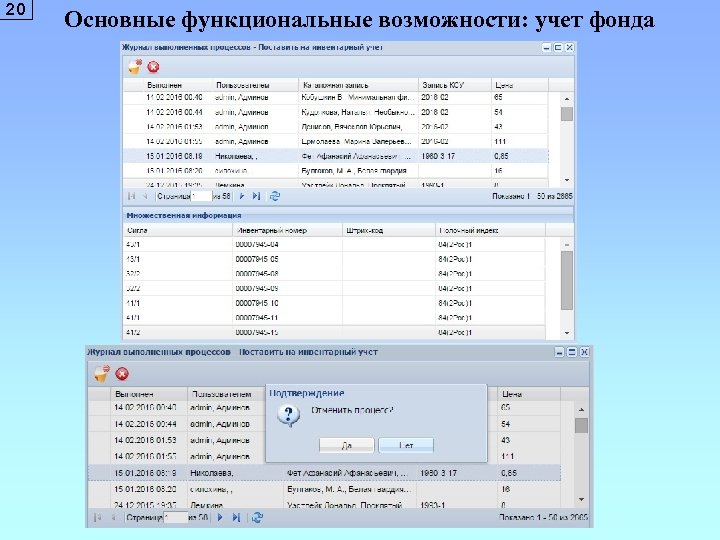
Task: Select Булгаков row in upper window
Action: pyautogui.click(x=335, y=171)
